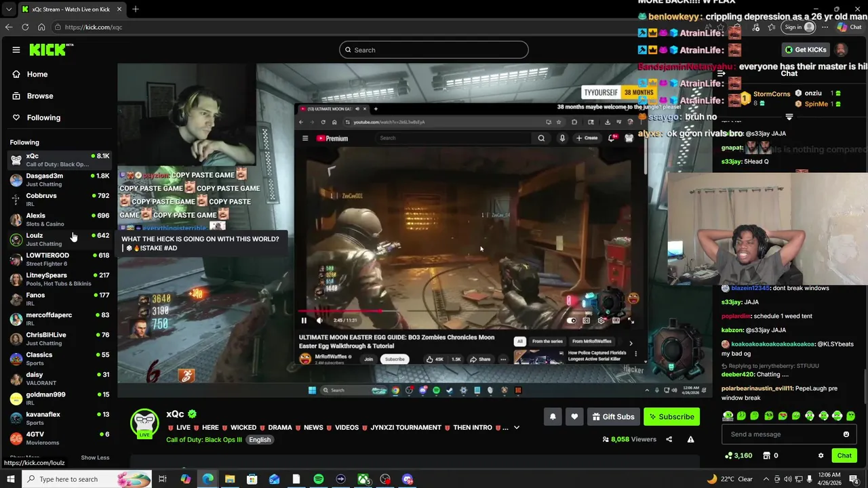Open user profile avatar in header
Image resolution: width=868 pixels, height=488 pixels.
(841, 49)
